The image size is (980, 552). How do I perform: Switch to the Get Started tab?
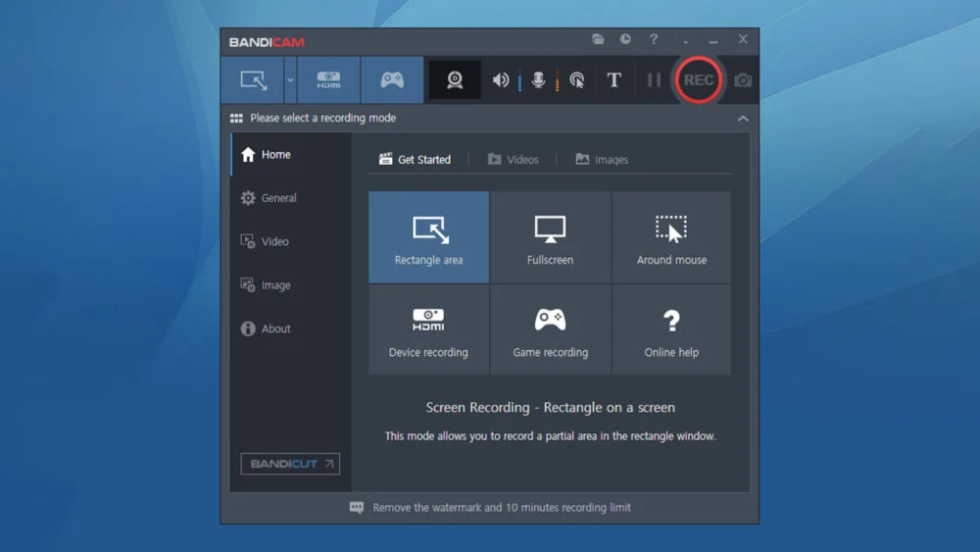[415, 160]
